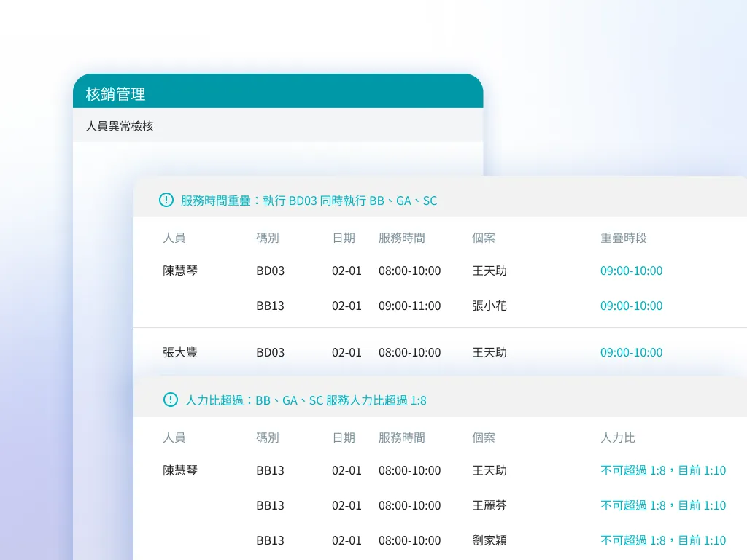This screenshot has width=747, height=560.
Task: Click date 02-01 in the 張小花 row
Action: 347,306
